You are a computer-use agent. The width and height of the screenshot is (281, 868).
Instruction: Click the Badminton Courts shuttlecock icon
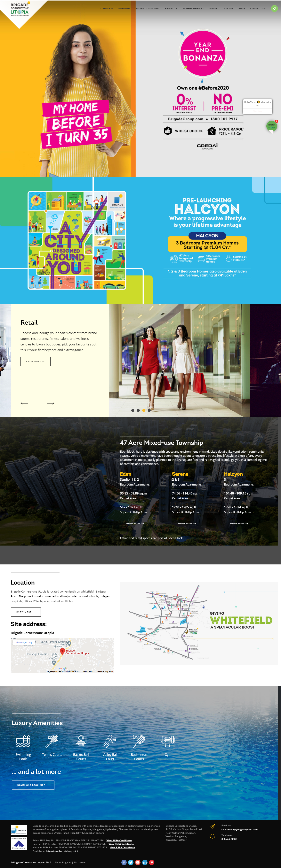[x=139, y=741]
